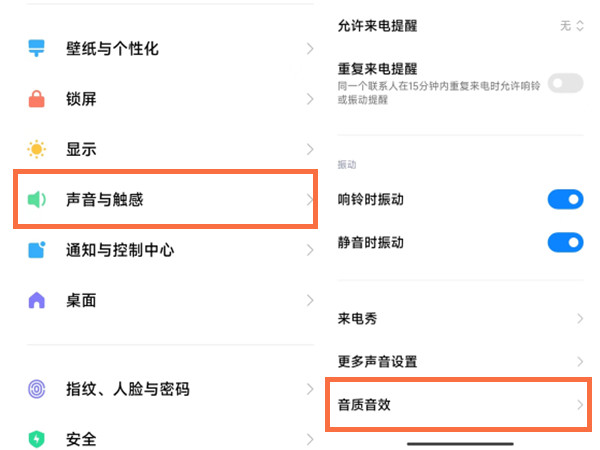Image resolution: width=600 pixels, height=450 pixels.
Task: Tap the 锁屏 row chevron
Action: tap(309, 99)
